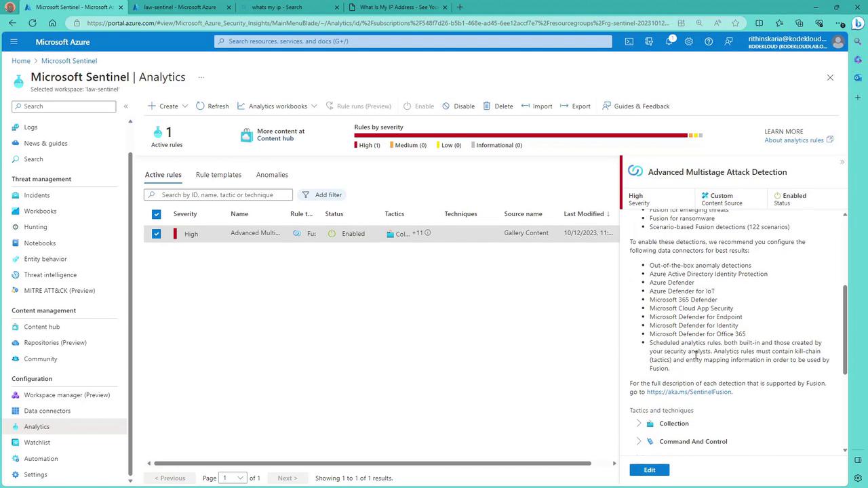Open Data connectors under Configuration
The height and width of the screenshot is (488, 868).
pos(47,411)
